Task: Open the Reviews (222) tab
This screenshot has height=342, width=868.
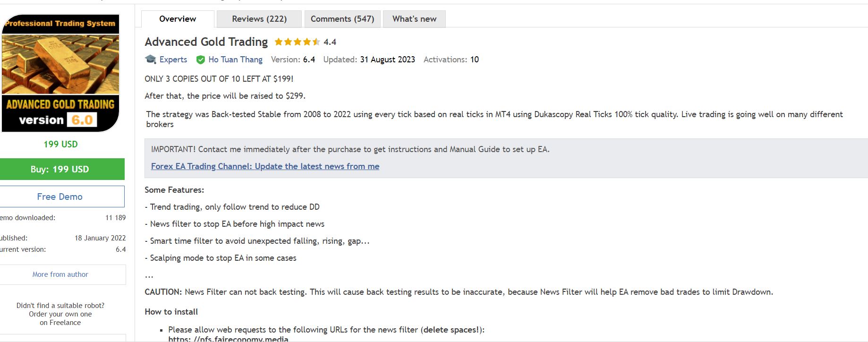Action: [259, 19]
